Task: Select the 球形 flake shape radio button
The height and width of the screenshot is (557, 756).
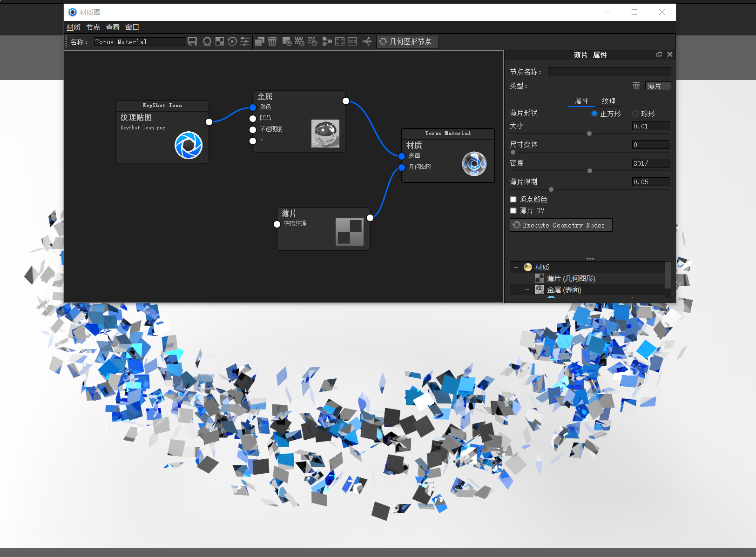Action: [x=635, y=114]
